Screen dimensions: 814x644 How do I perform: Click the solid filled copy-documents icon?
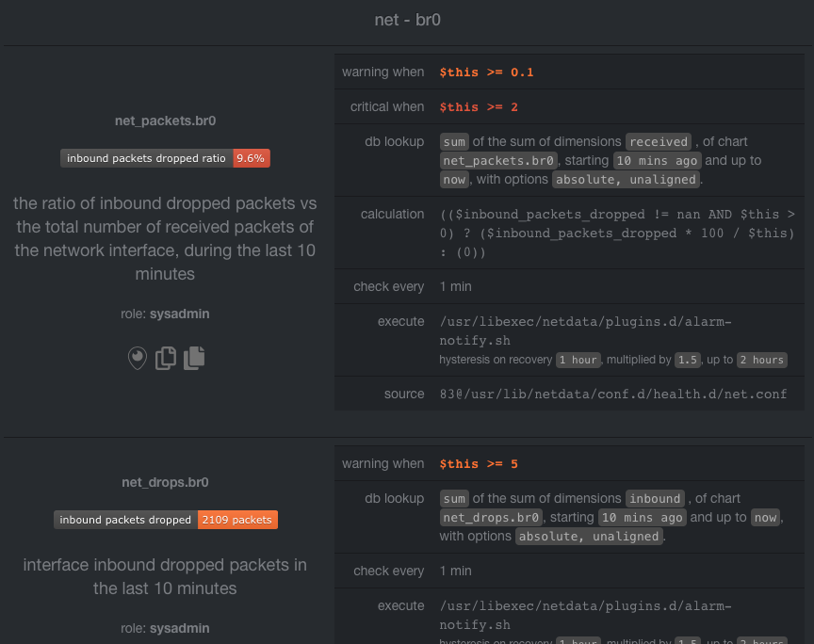pos(194,358)
